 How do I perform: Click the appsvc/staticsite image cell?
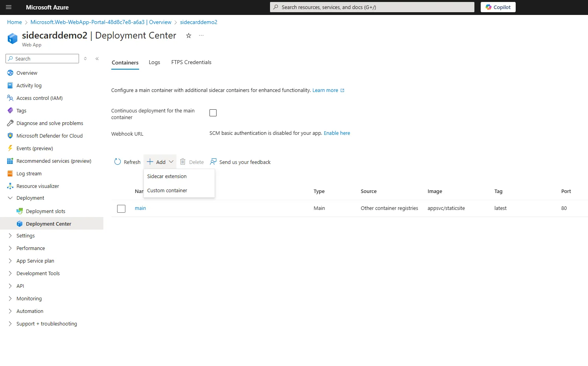[x=446, y=208]
